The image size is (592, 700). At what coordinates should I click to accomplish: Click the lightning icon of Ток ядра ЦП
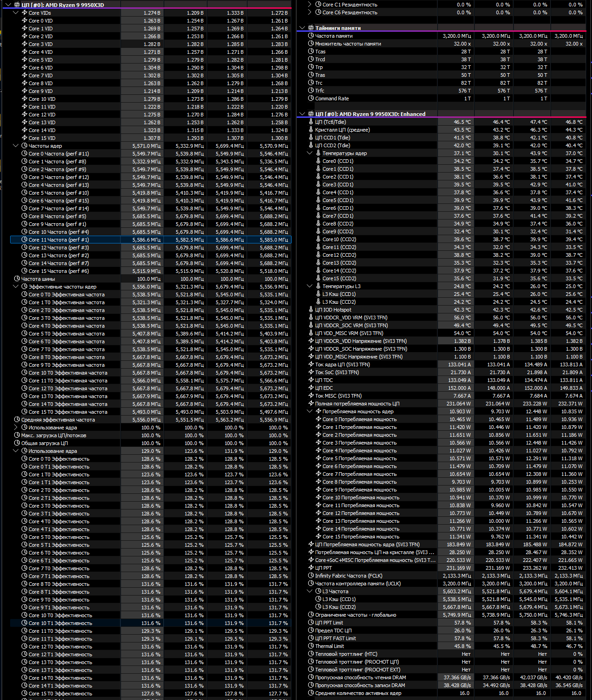click(x=311, y=364)
